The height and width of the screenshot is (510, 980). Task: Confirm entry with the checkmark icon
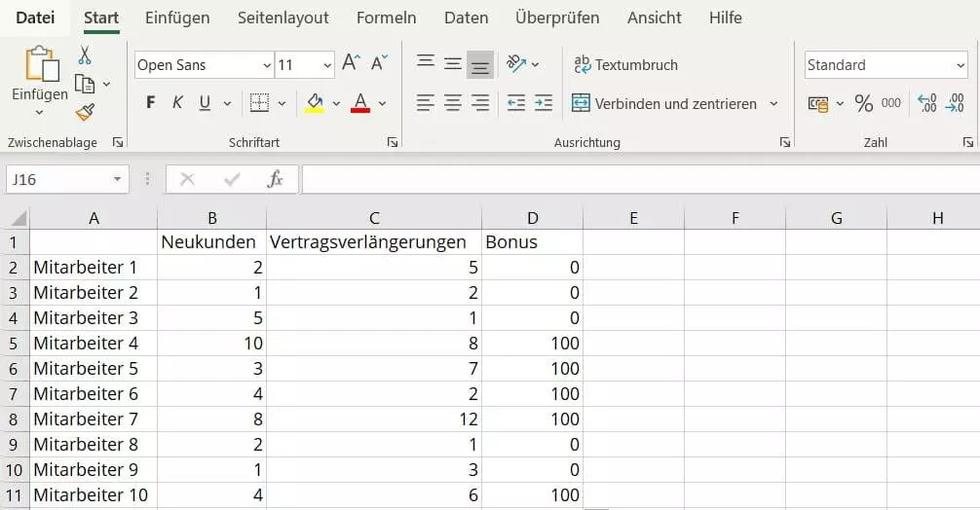pyautogui.click(x=232, y=180)
